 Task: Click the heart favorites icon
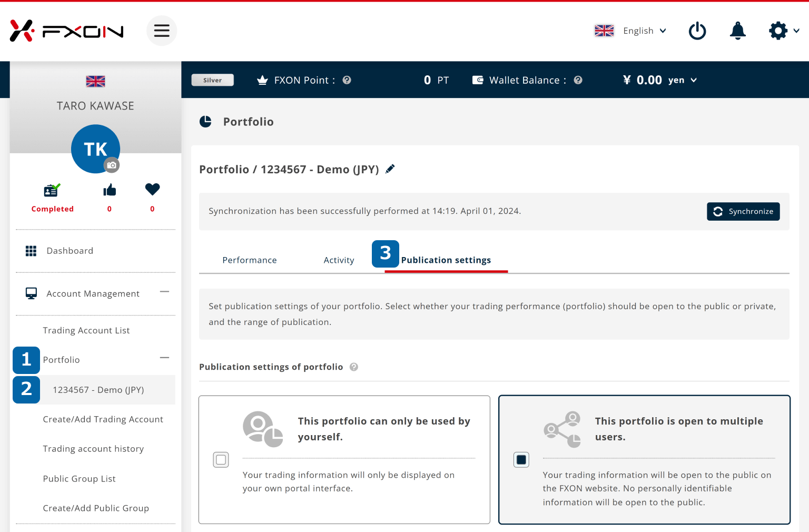coord(152,189)
